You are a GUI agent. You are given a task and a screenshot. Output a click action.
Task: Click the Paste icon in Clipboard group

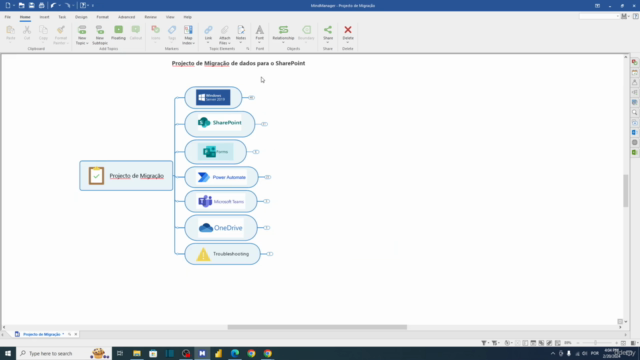pyautogui.click(x=10, y=30)
